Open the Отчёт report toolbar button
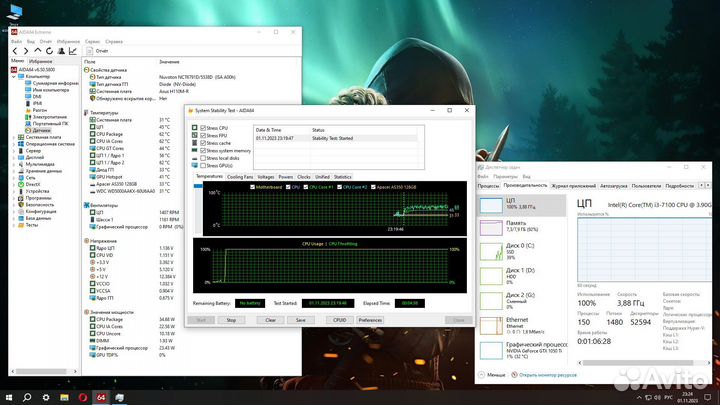The image size is (720, 405). pos(97,51)
